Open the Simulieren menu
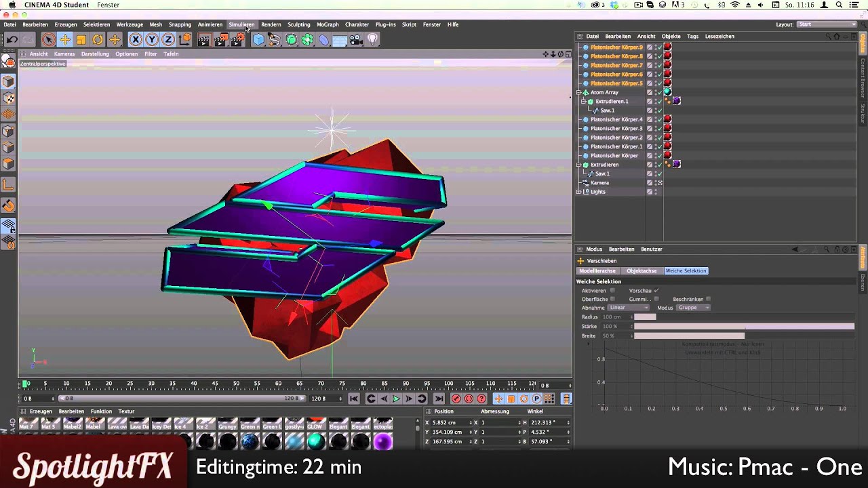The height and width of the screenshot is (488, 868). click(241, 24)
